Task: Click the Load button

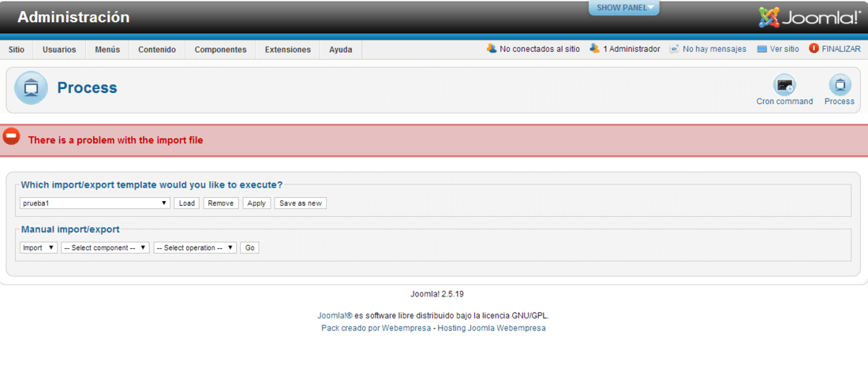Action: click(186, 203)
